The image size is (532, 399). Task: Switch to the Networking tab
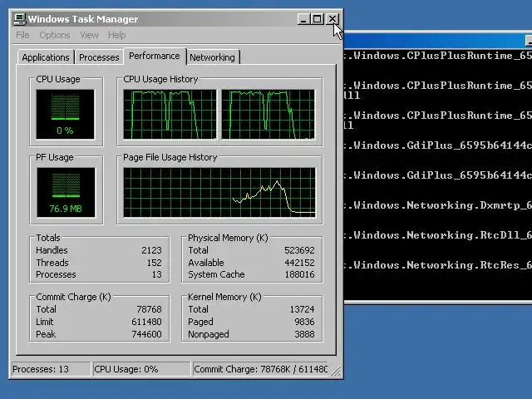pyautogui.click(x=213, y=57)
